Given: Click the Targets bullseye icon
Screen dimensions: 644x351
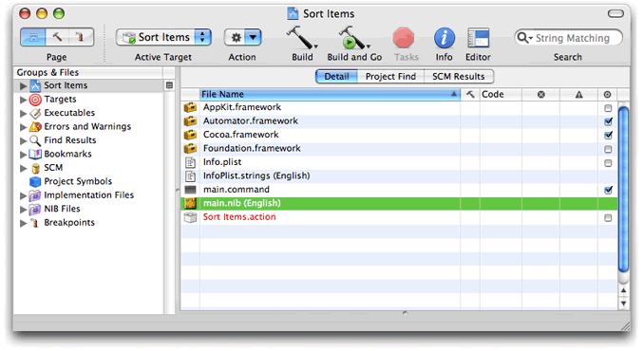Looking at the screenshot, I should pos(35,100).
